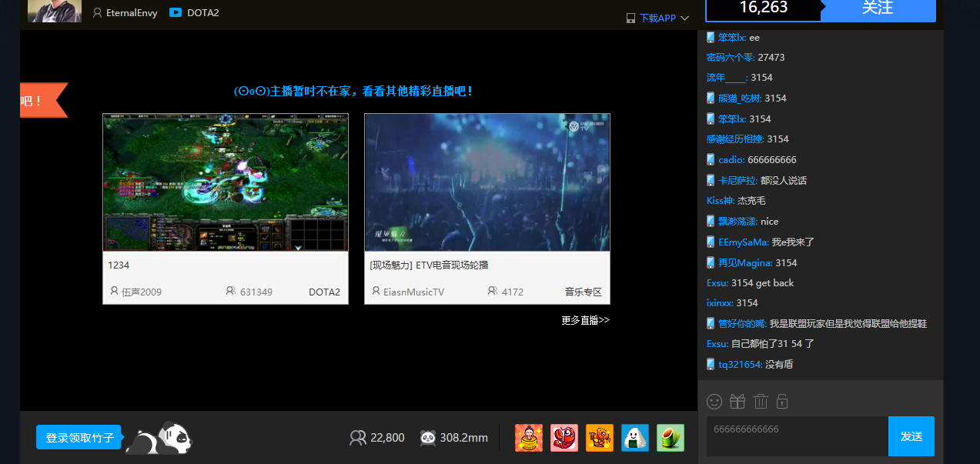Image resolution: width=980 pixels, height=464 pixels.
Task: Send the green bamboo gift
Action: point(671,438)
